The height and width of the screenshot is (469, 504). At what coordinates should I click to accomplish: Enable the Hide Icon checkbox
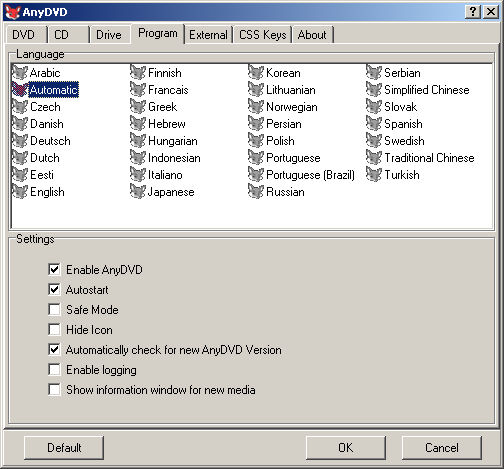(x=54, y=329)
